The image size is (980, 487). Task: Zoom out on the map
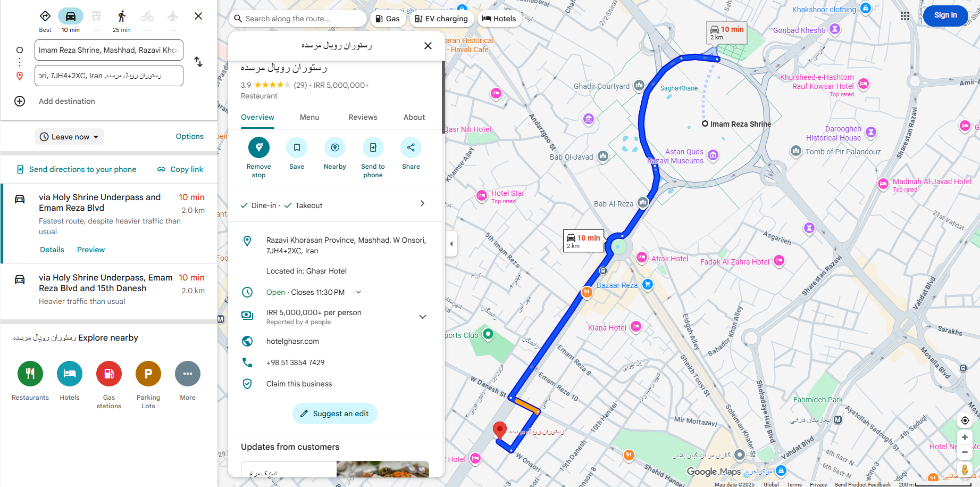[965, 452]
